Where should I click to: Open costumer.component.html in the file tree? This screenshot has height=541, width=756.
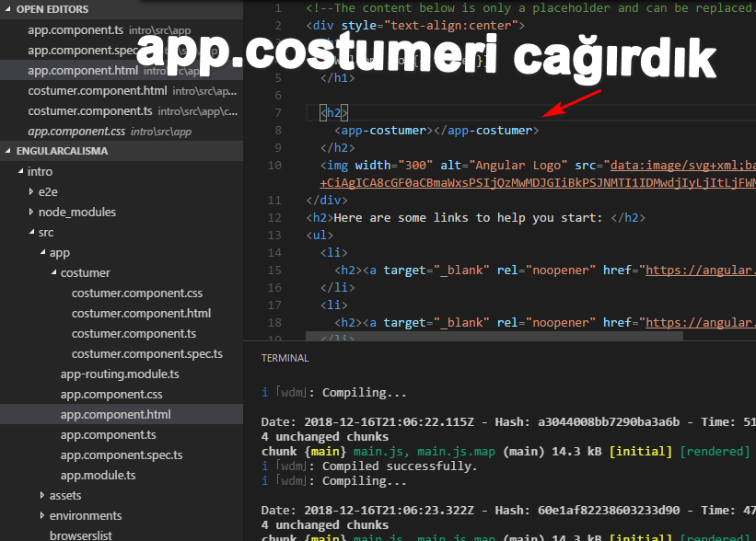tap(141, 313)
